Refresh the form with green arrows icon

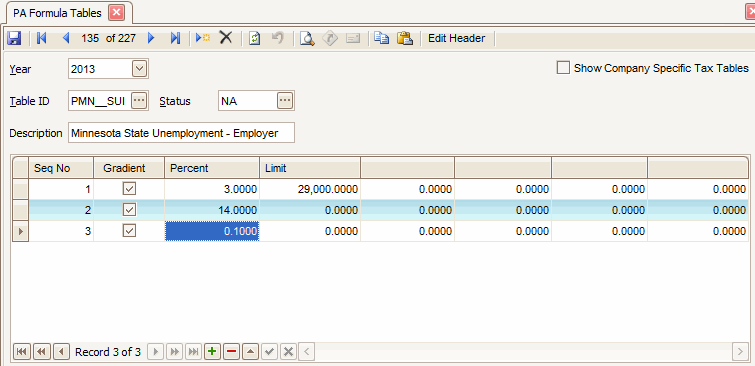click(255, 38)
